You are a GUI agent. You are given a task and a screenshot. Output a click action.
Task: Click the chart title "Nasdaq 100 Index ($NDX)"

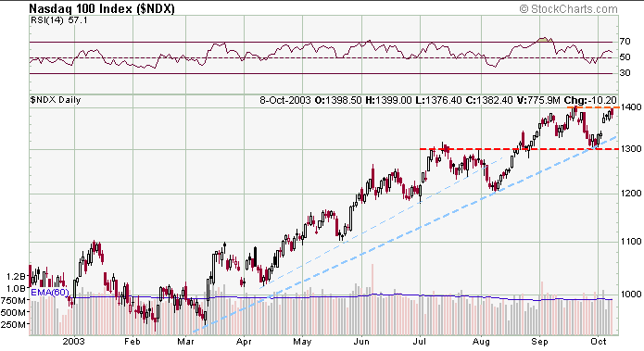pos(102,8)
